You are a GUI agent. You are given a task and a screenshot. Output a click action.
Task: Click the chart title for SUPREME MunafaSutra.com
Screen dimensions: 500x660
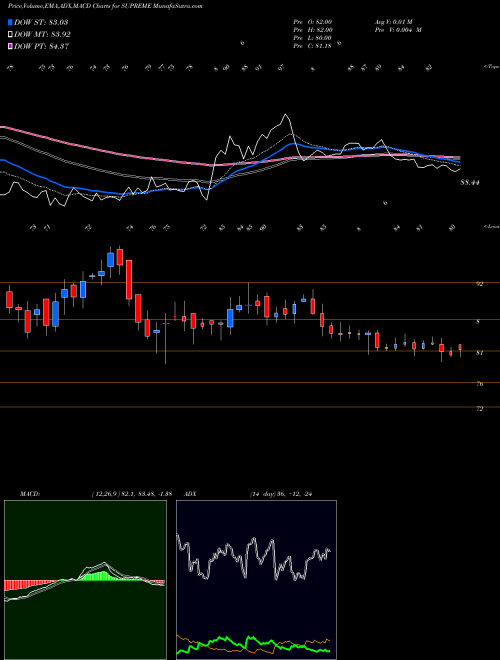[x=105, y=6]
